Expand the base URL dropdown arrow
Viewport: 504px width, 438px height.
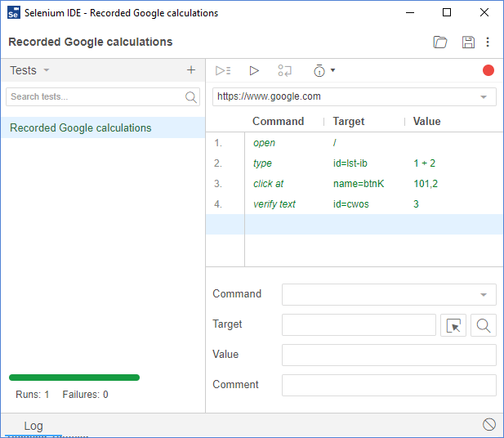pos(484,96)
